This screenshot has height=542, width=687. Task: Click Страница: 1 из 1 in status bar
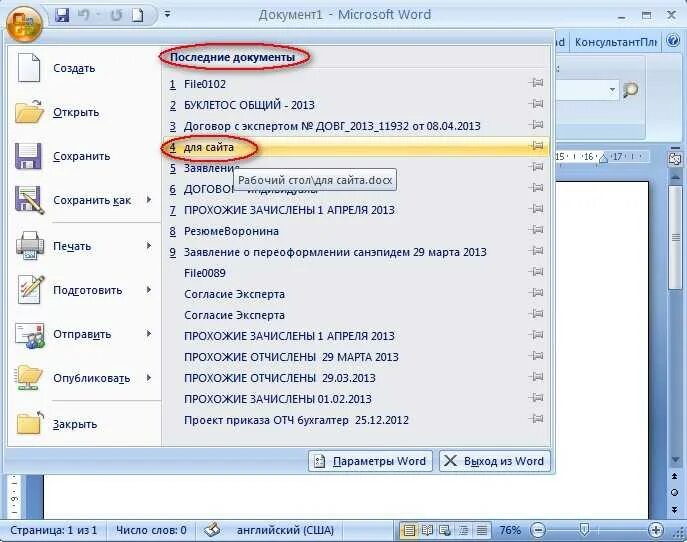(53, 530)
